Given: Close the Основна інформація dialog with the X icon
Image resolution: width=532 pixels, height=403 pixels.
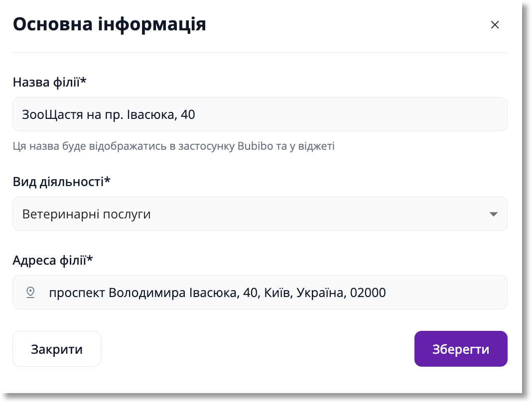Looking at the screenshot, I should 495,25.
